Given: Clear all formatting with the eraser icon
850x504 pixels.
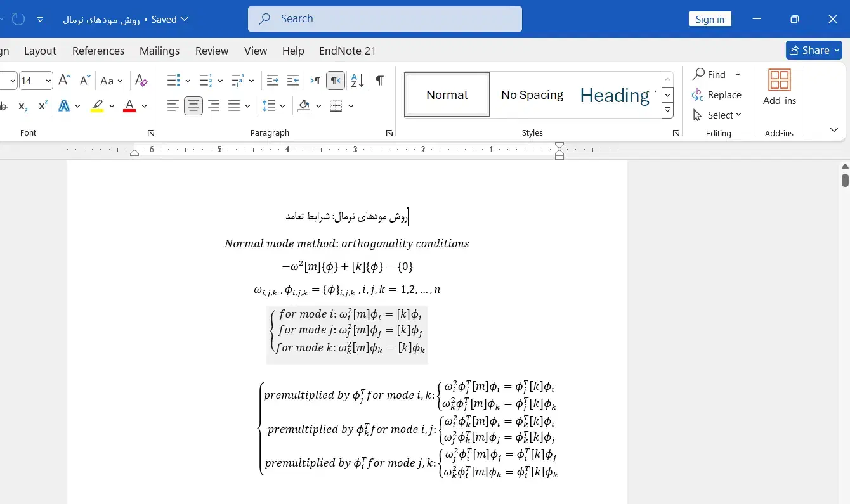Looking at the screenshot, I should pos(141,81).
